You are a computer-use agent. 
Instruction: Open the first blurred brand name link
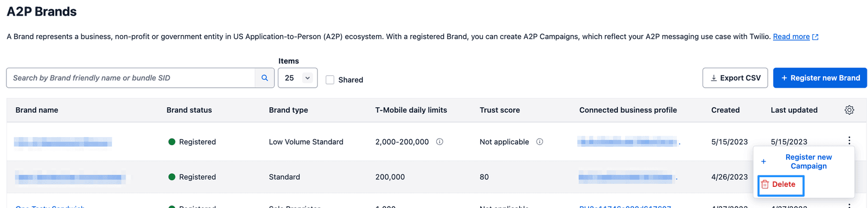click(63, 142)
